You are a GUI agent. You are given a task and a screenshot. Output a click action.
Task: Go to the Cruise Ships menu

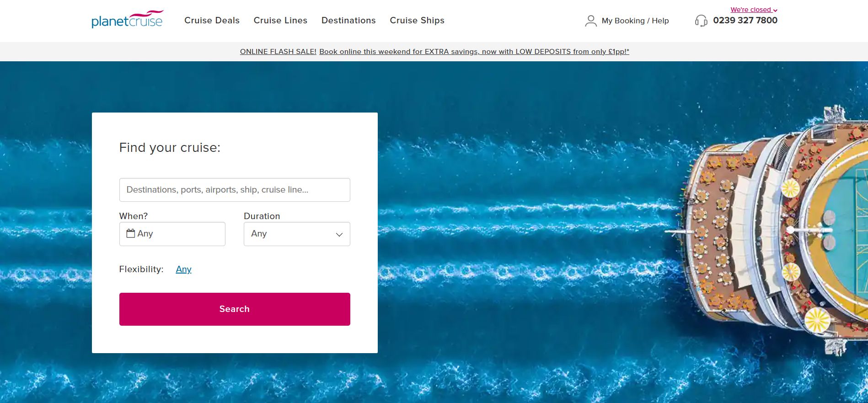pyautogui.click(x=417, y=21)
